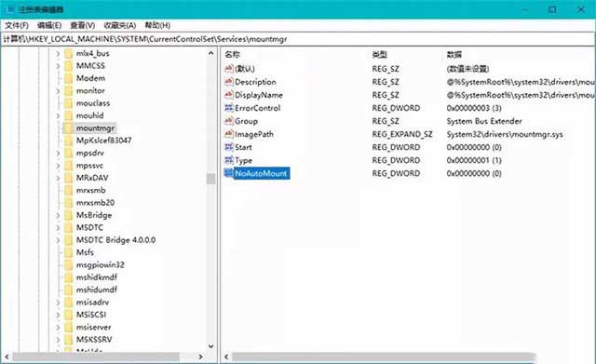Viewport: 596px width, 364px height.
Task: Click the folder icon next to mlx4_bus
Action: tap(68, 54)
